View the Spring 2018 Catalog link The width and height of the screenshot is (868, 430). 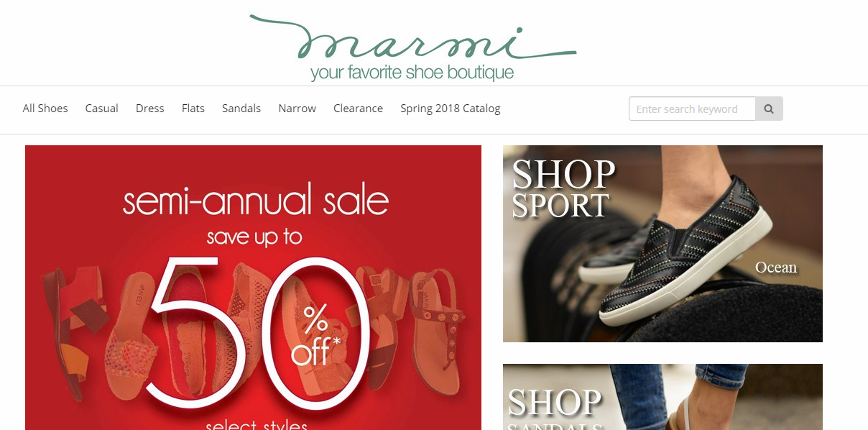click(x=451, y=109)
